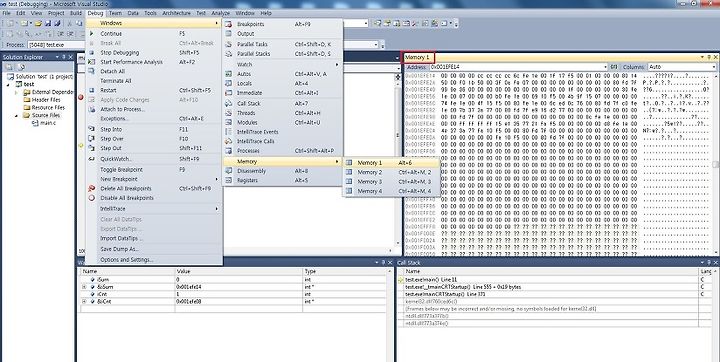Select Memory 1 from Memory submenu

(x=392, y=163)
